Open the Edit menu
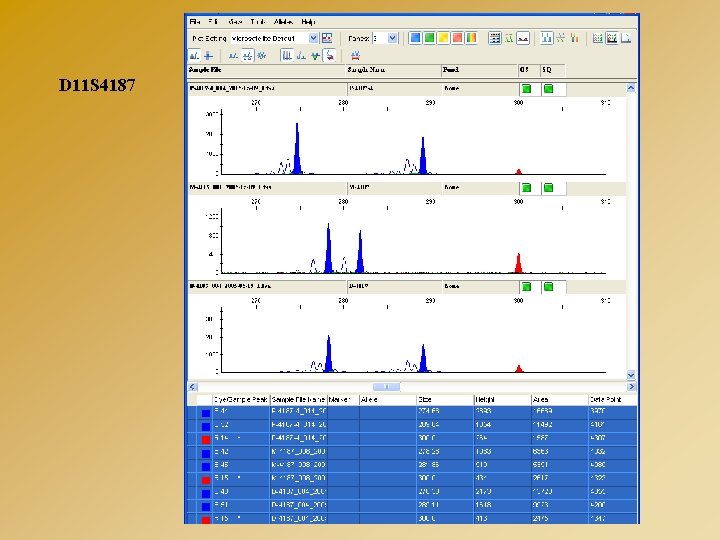Screen dimensions: 720x540 click(213, 22)
